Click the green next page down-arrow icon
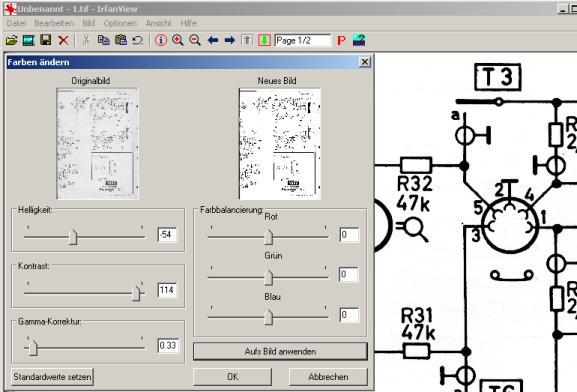This screenshot has height=392, width=577. pyautogui.click(x=264, y=40)
